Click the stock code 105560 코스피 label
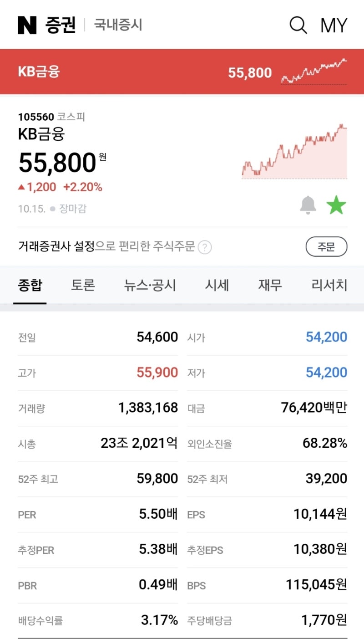The height and width of the screenshot is (639, 364). 50,117
